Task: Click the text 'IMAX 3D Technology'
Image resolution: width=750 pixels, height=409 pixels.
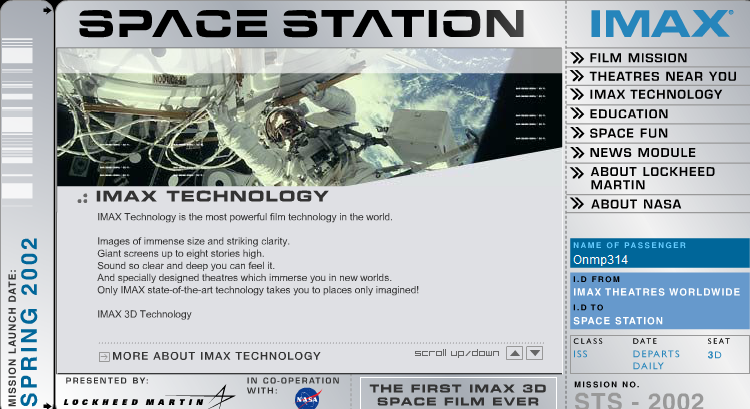Action: 144,314
